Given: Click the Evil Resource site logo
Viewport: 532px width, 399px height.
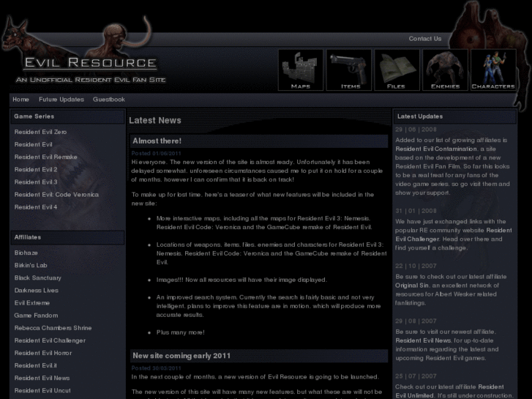Looking at the screenshot, I should point(91,63).
